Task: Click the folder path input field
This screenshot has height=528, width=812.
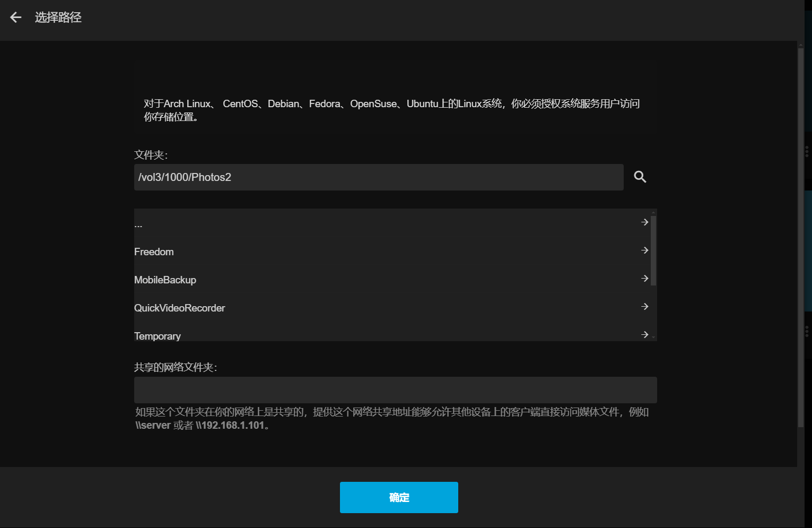Action: [x=379, y=177]
